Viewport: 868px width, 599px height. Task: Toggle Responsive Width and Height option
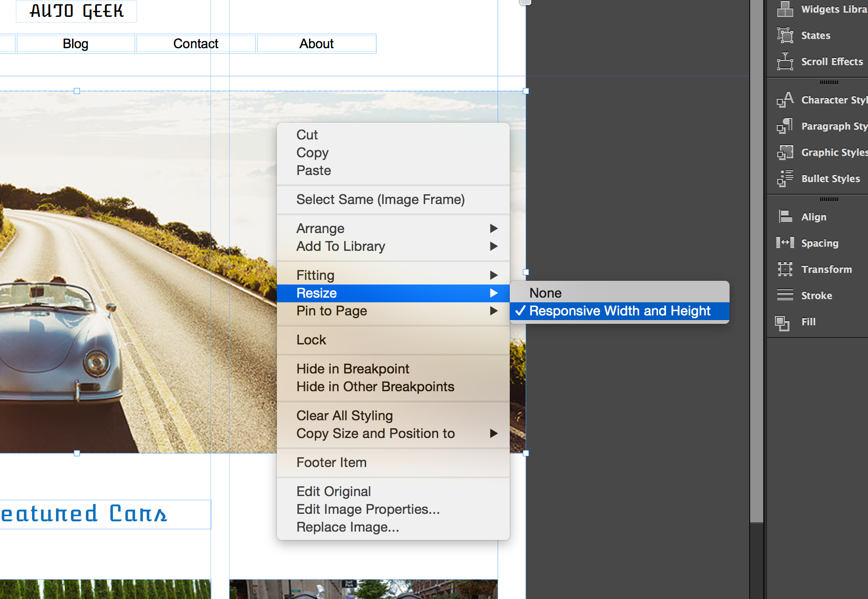(619, 311)
